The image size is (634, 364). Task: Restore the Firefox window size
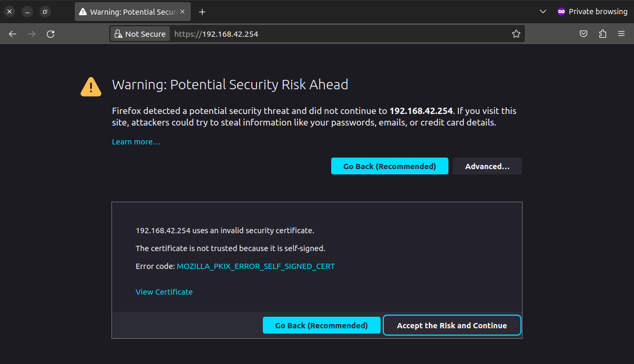point(45,12)
